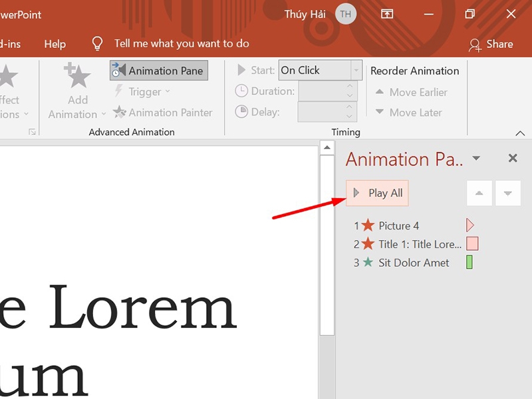Toggle the Animation Pane button

click(x=159, y=70)
